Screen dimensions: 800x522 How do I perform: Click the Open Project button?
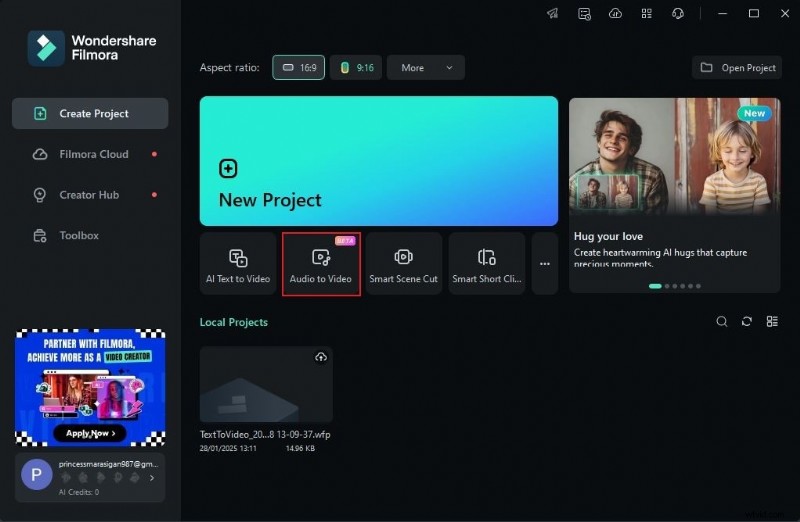(737, 68)
